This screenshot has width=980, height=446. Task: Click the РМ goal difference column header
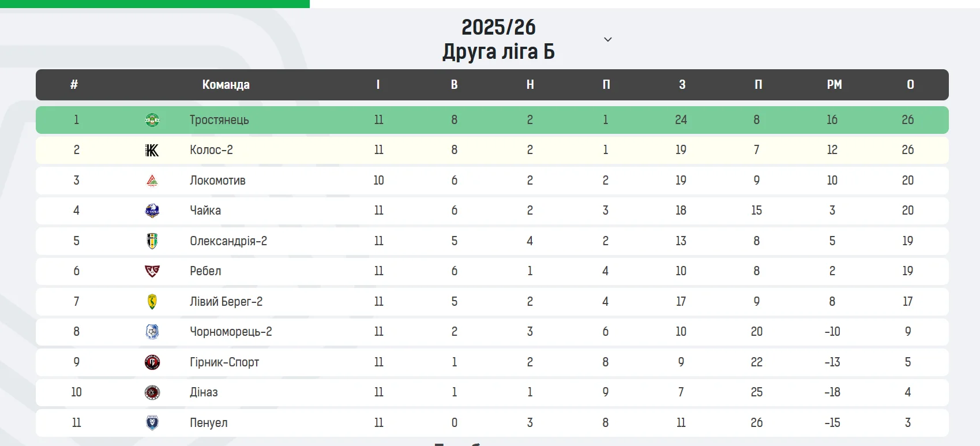834,85
